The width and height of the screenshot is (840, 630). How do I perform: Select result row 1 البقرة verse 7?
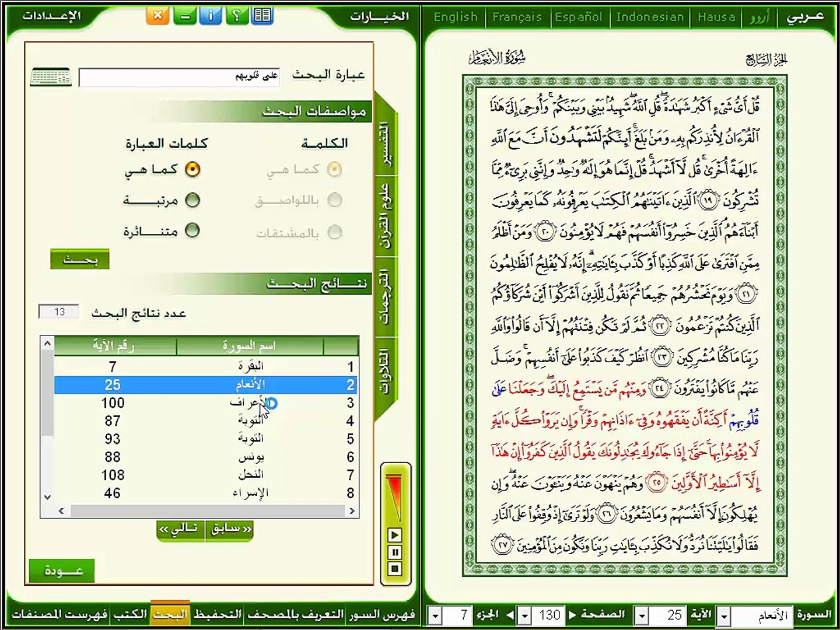[205, 366]
